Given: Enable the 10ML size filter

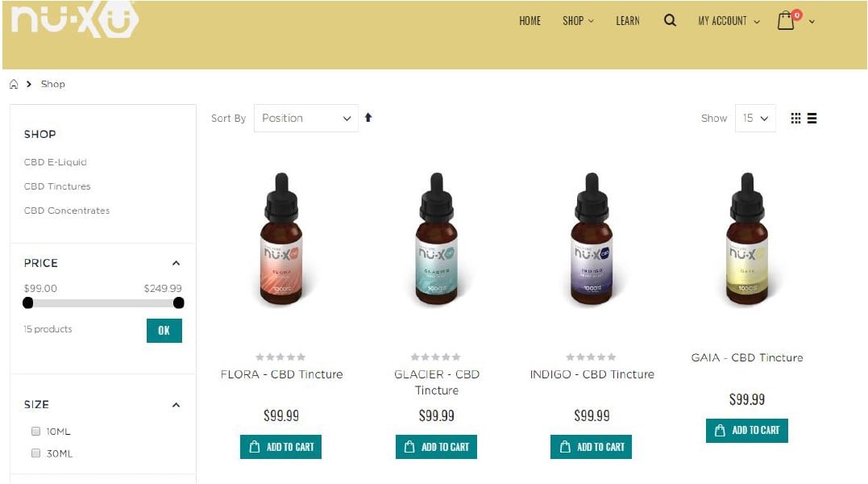Looking at the screenshot, I should click(36, 431).
